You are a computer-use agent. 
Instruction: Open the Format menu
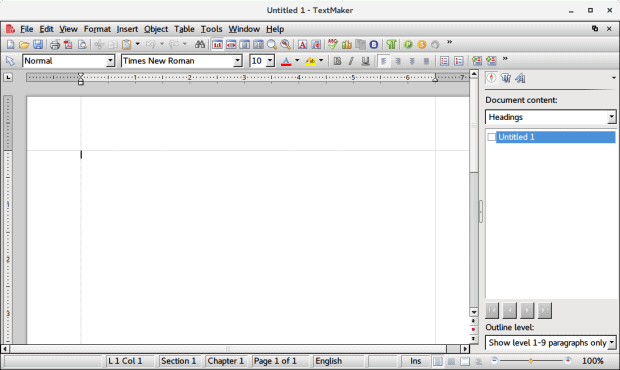point(97,29)
